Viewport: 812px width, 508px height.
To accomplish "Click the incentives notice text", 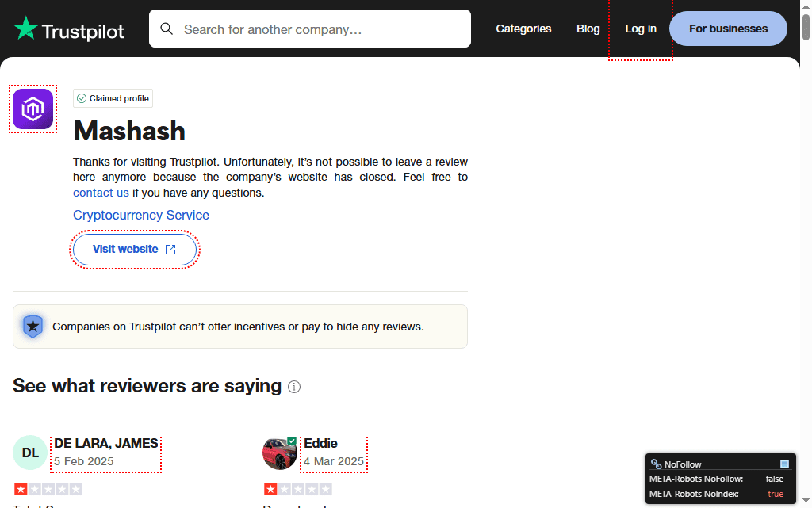I will point(238,327).
